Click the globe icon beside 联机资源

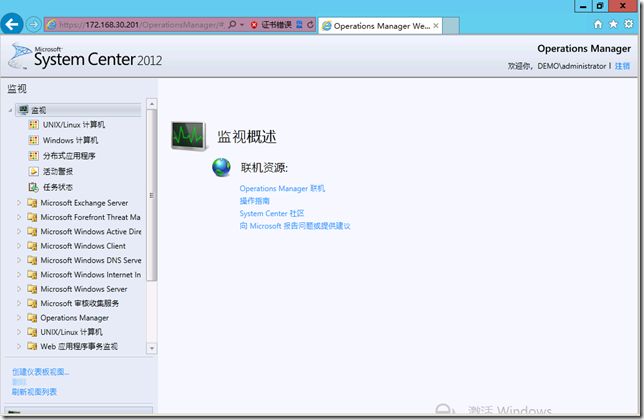[x=222, y=168]
